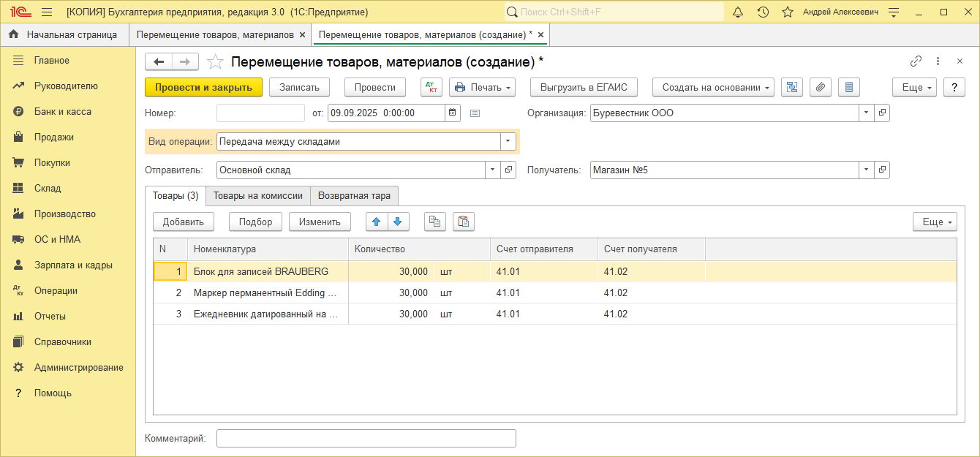Viewport: 980px width, 457px height.
Task: Open calendar picker for date field
Action: click(x=453, y=113)
